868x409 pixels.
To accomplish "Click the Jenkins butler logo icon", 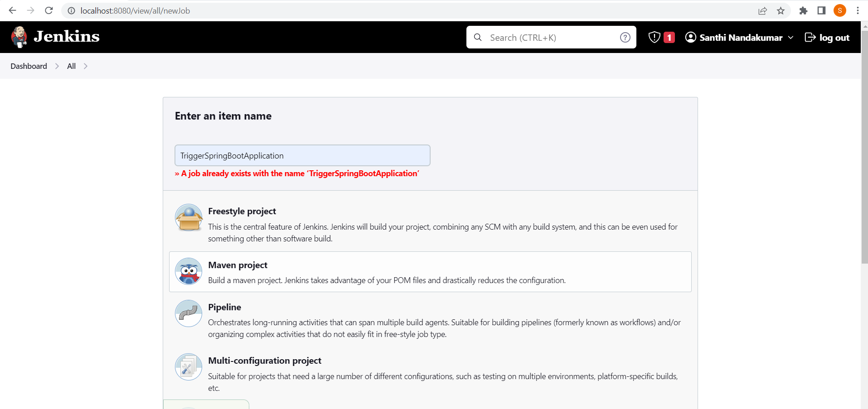I will pyautogui.click(x=19, y=37).
